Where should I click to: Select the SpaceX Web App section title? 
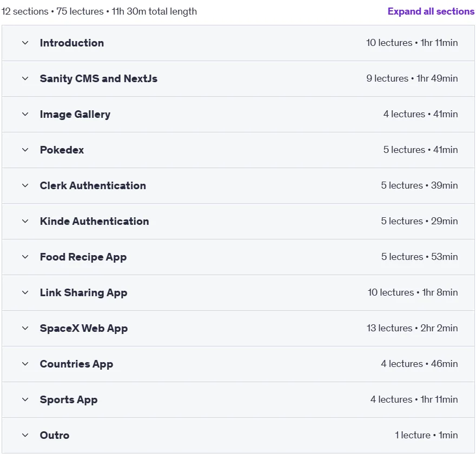tap(84, 329)
